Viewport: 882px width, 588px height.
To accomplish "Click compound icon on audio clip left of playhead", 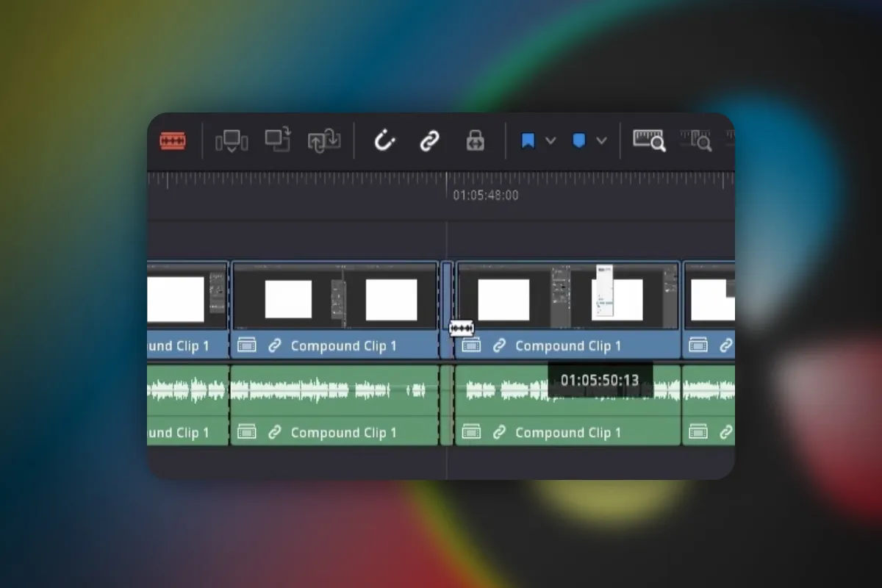I will pos(247,432).
